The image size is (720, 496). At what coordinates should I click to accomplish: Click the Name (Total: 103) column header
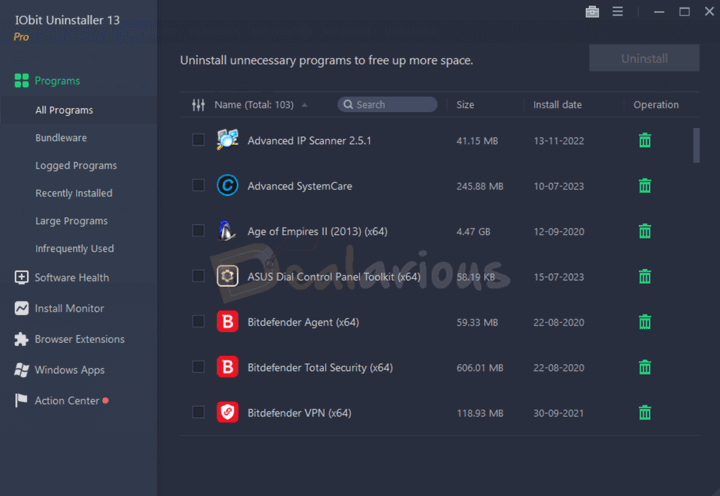pyautogui.click(x=254, y=105)
